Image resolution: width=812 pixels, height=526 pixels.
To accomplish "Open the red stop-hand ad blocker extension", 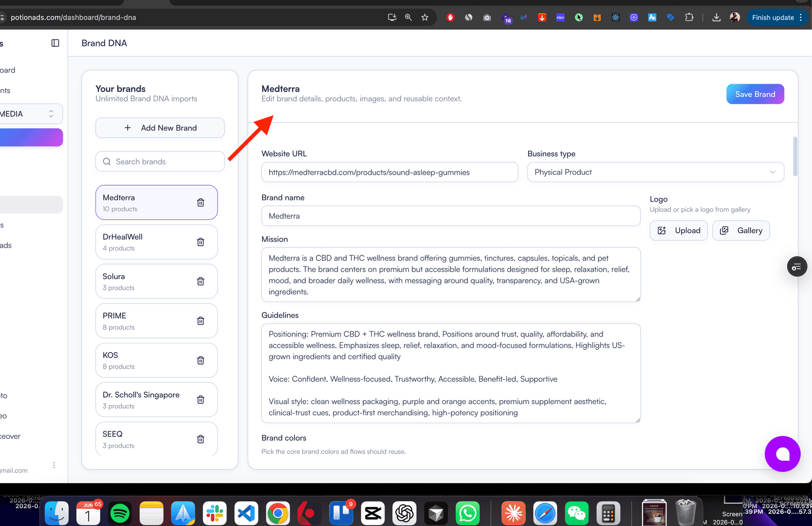I will tap(450, 18).
